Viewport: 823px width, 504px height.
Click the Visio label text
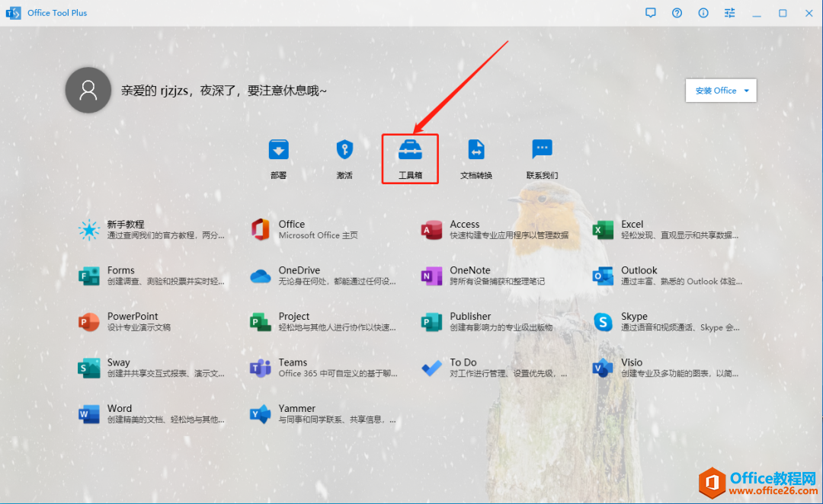[x=632, y=362]
